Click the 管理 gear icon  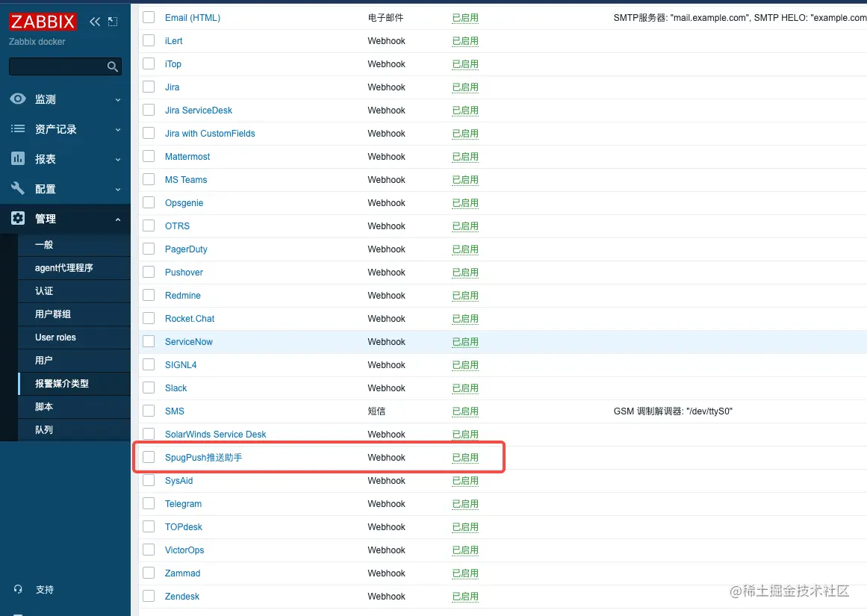pyautogui.click(x=18, y=219)
